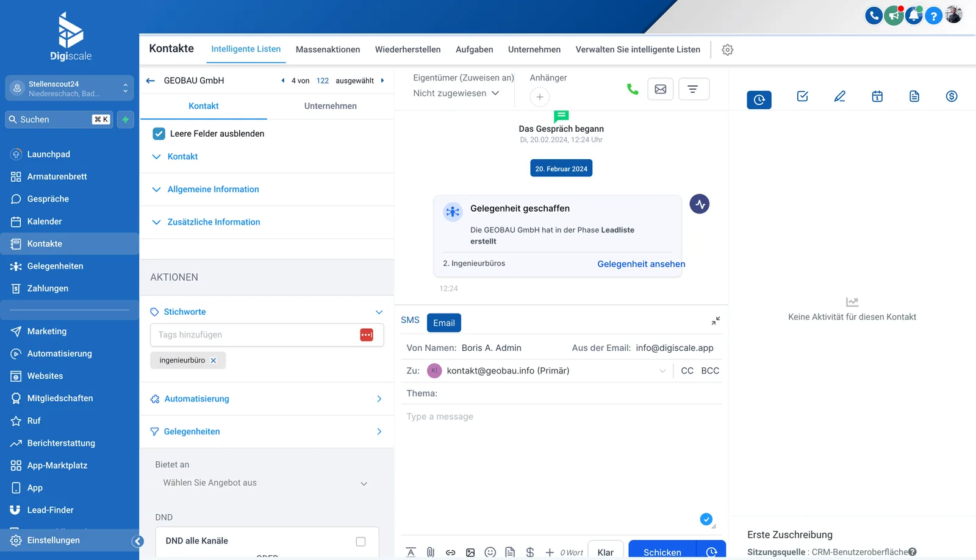The height and width of the screenshot is (560, 976).
Task: Click the smart lists settings gear icon
Action: [x=728, y=50]
